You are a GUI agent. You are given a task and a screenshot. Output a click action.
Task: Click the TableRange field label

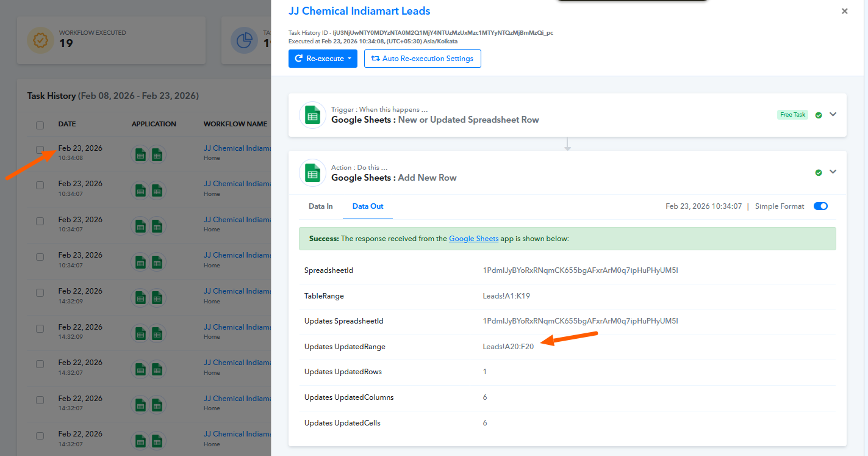324,296
